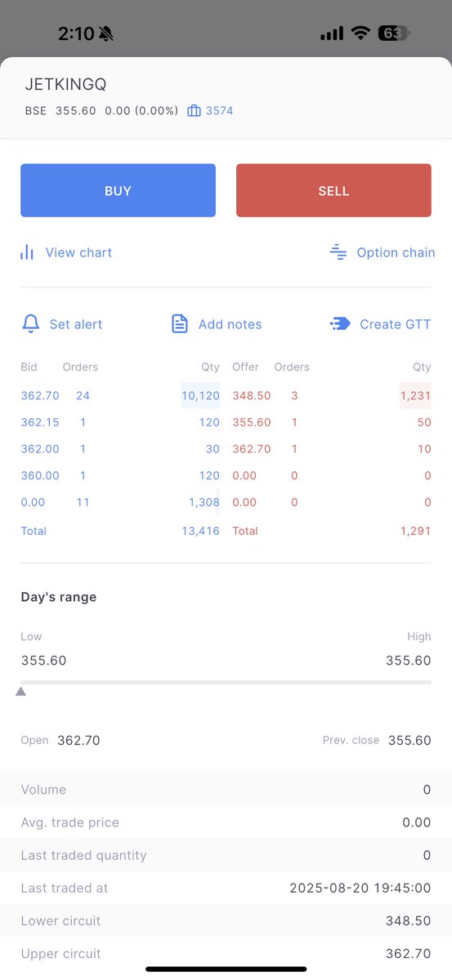Tap the Avg. trade price row
The width and height of the screenshot is (452, 980).
pyautogui.click(x=226, y=822)
